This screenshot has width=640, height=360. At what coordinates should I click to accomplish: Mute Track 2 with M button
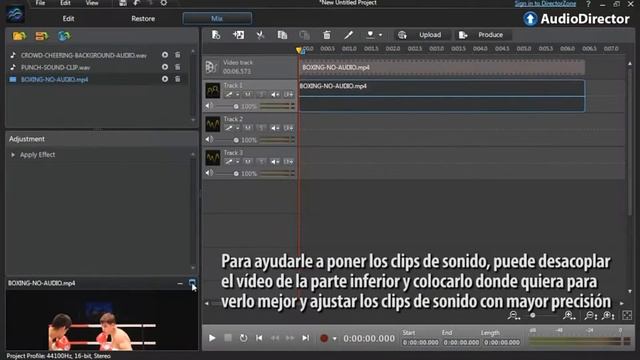pos(248,128)
